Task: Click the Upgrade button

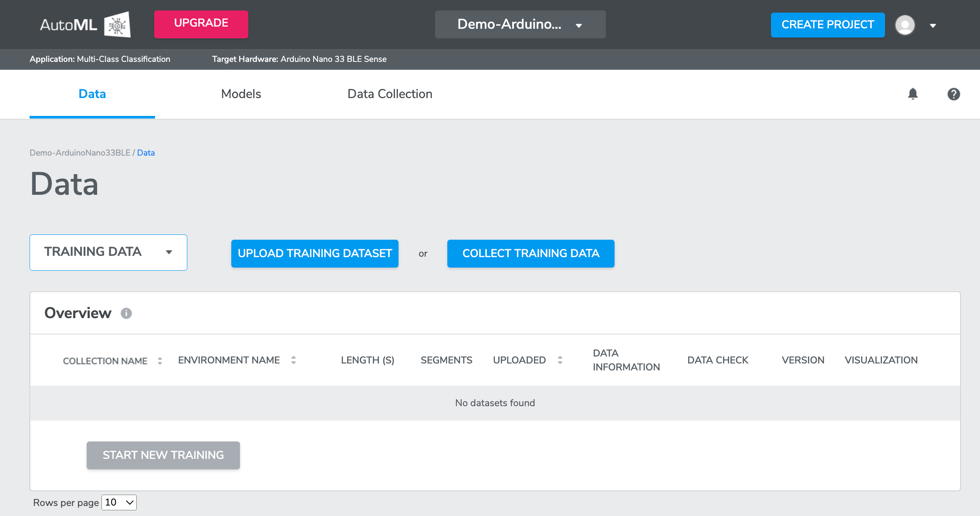Action: pos(201,24)
